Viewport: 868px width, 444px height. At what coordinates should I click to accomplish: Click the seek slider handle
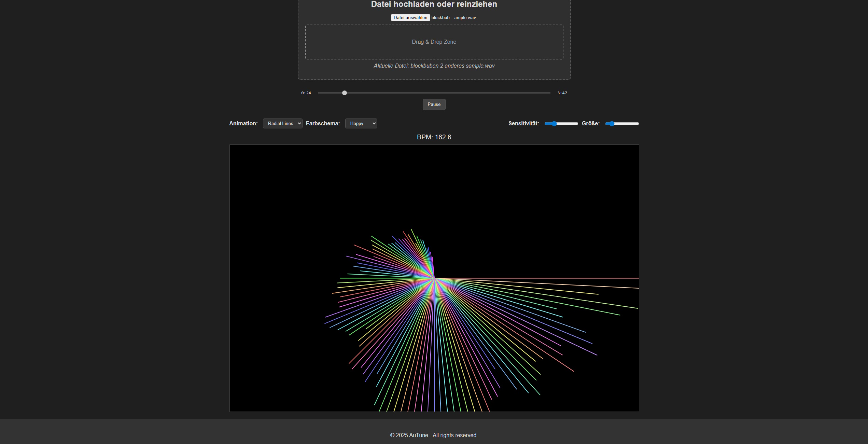tap(344, 93)
